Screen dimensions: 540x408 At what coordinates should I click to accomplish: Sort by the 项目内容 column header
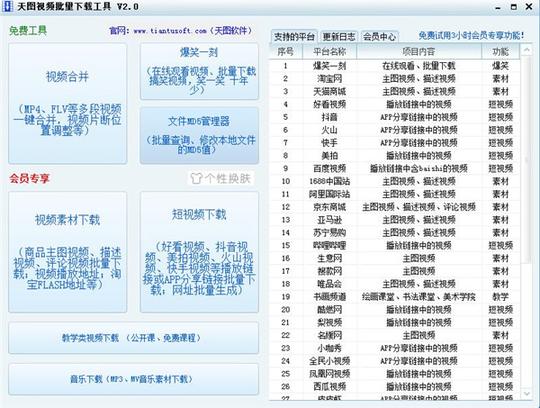tap(419, 52)
